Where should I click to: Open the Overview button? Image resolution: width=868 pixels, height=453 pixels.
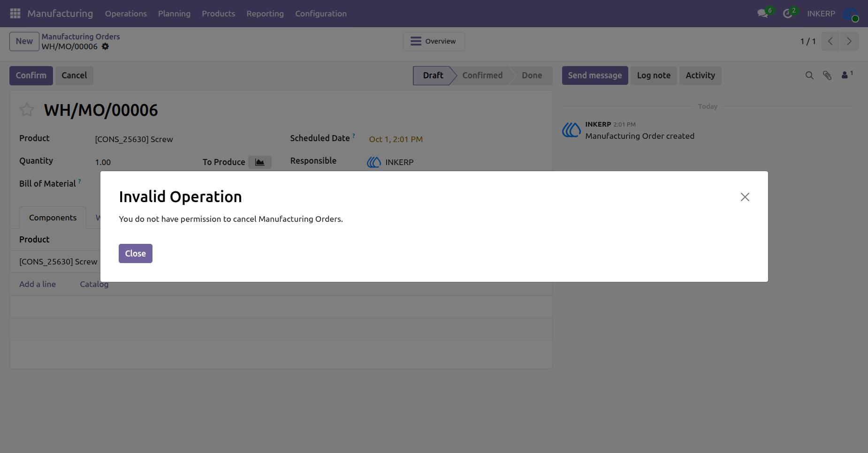pyautogui.click(x=434, y=41)
